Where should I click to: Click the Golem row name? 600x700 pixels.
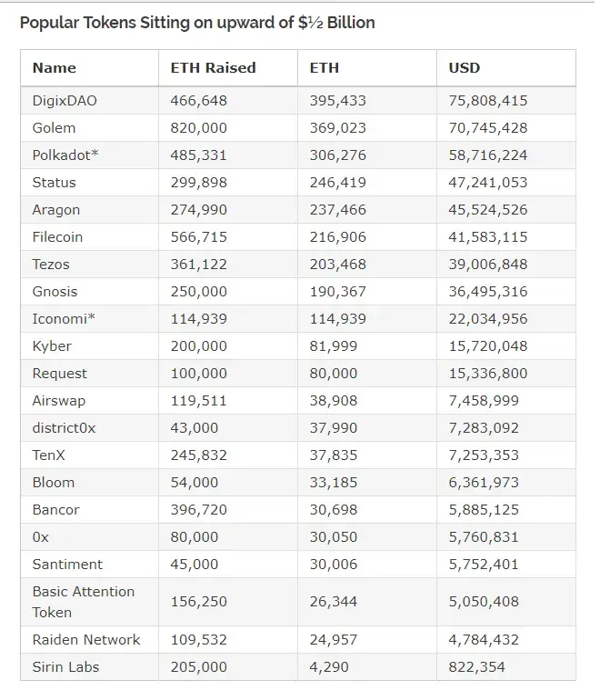54,127
